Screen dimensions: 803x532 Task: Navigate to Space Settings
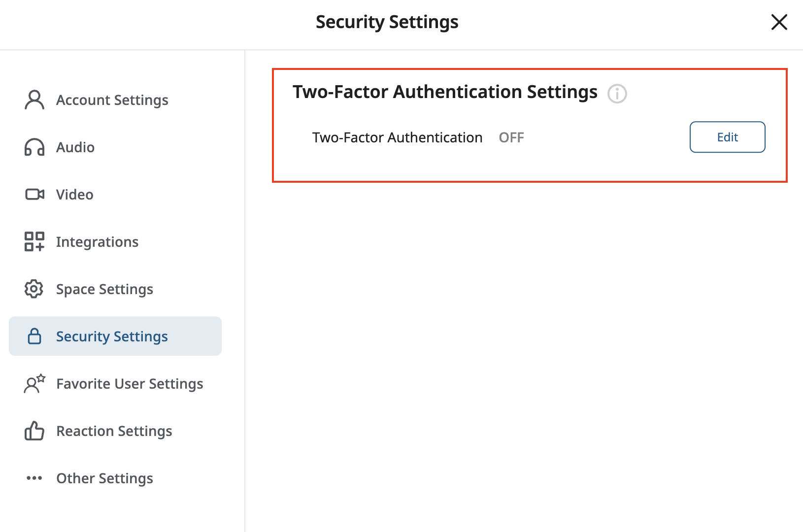(104, 289)
